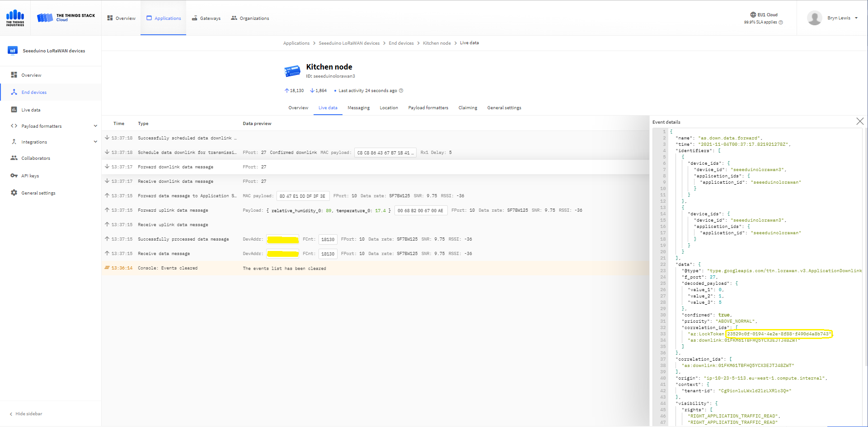
Task: Expand the Payload formatters sidebar menu
Action: pyautogui.click(x=95, y=126)
